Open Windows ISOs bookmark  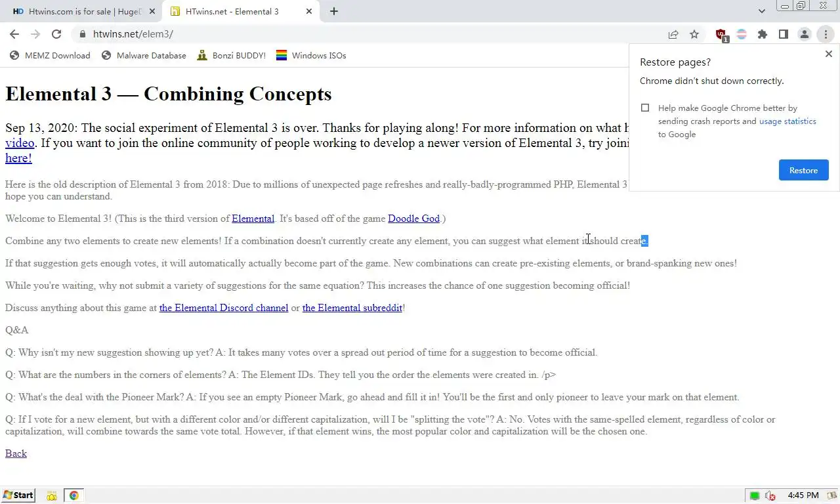coord(311,56)
